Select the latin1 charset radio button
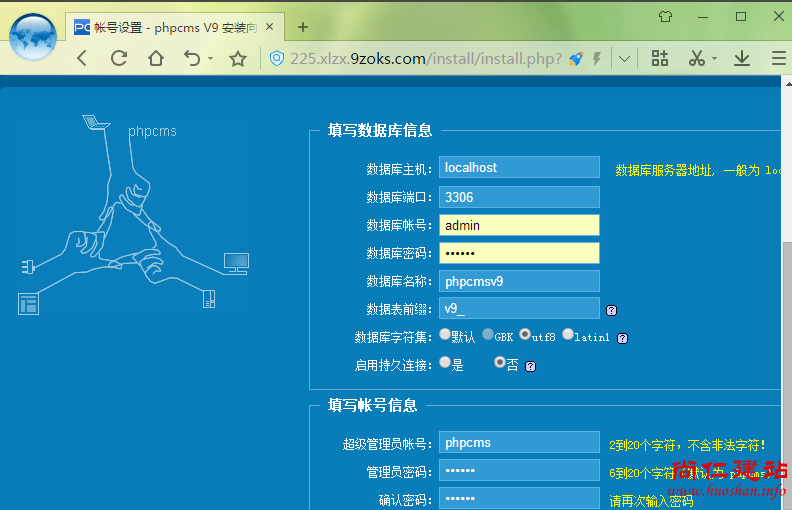The image size is (792, 510). [568, 335]
